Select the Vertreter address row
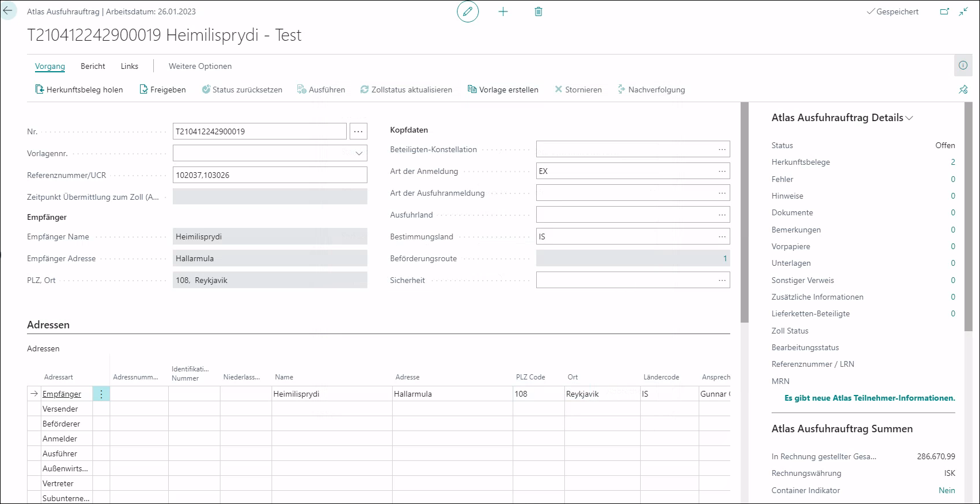Screen dimensions: 980x504 379,483
